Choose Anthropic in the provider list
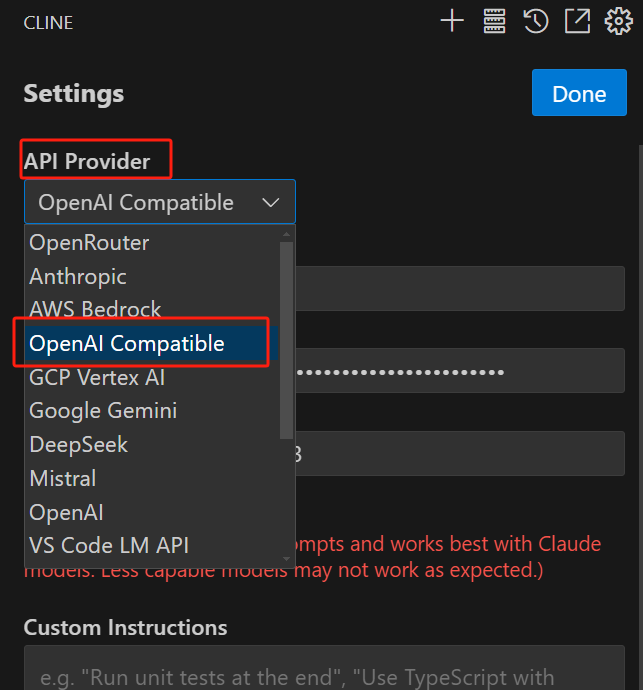This screenshot has height=690, width=643. 78,276
